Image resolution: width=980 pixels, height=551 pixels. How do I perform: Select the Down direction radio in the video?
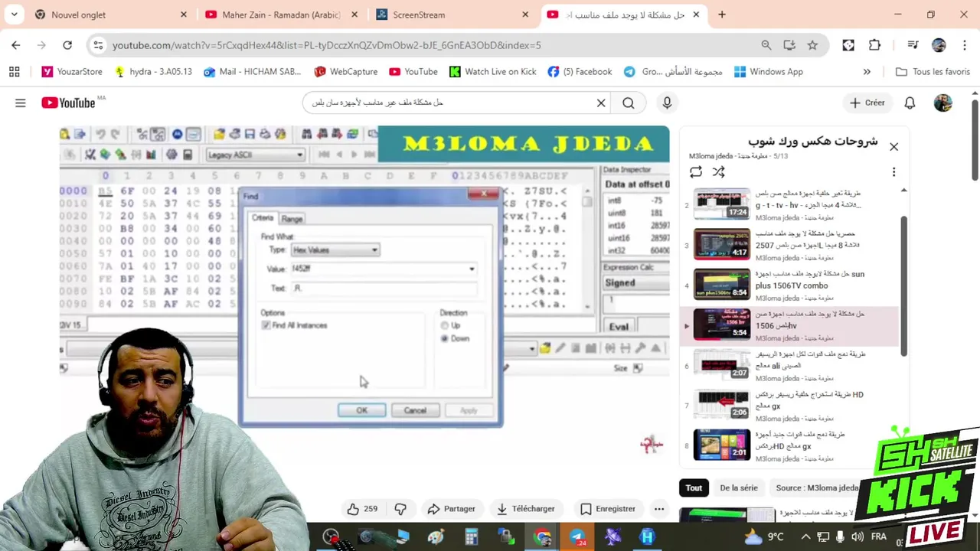(x=444, y=338)
